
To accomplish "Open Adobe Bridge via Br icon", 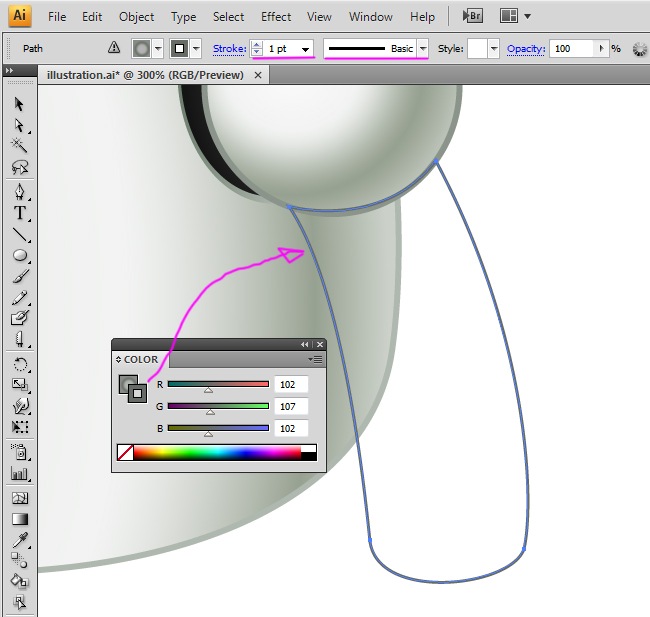I will pos(473,16).
